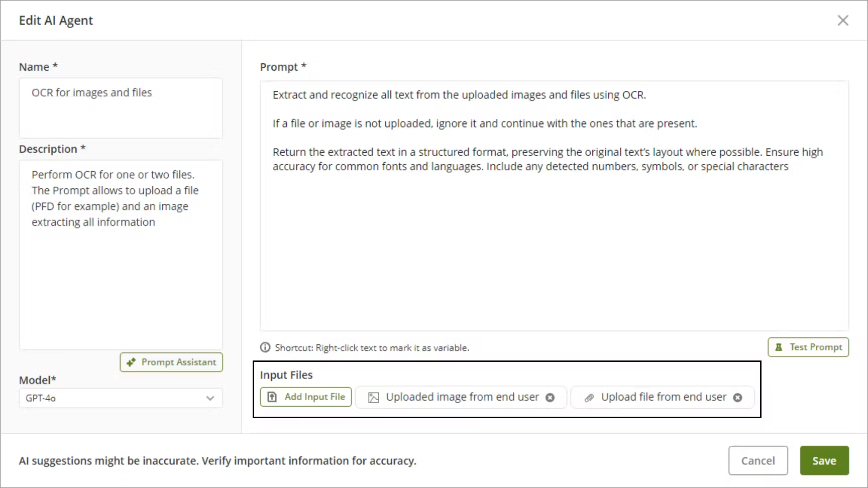Click inside the Description text area
The image size is (868, 488).
[121, 255]
